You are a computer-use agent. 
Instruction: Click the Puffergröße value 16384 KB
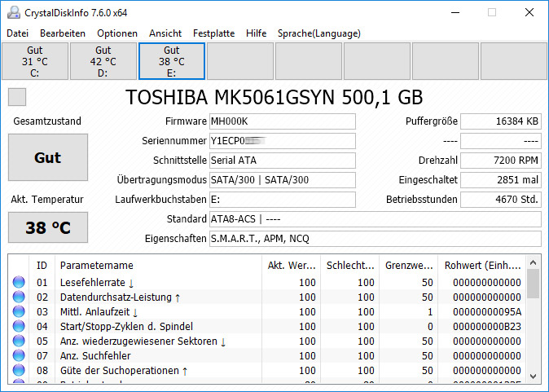pyautogui.click(x=501, y=121)
